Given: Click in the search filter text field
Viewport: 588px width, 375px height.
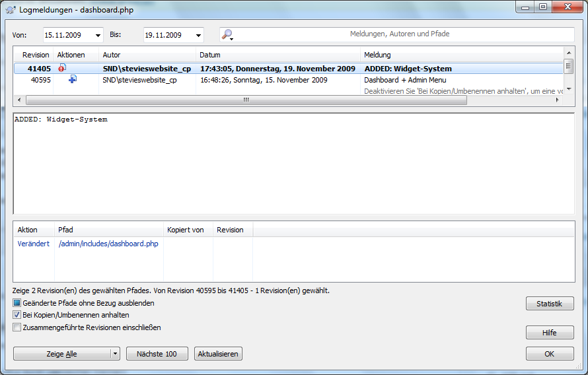Looking at the screenshot, I should tap(403, 34).
